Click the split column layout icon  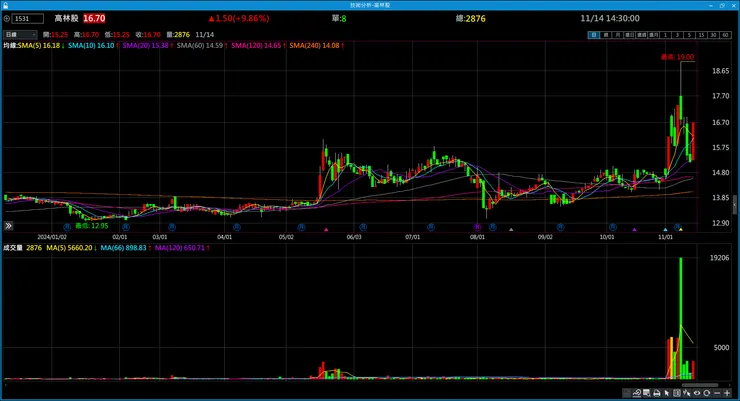[x=677, y=393]
